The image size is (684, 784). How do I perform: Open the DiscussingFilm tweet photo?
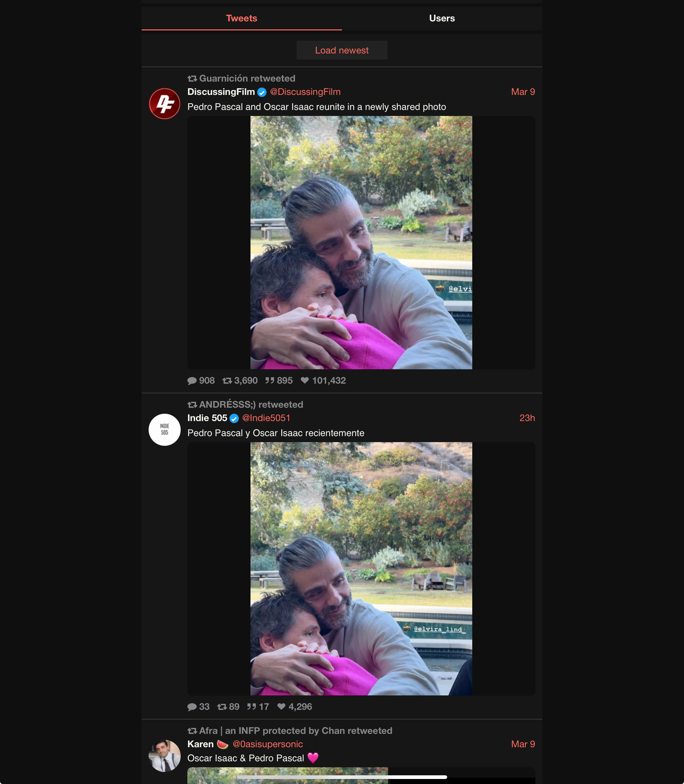(361, 243)
